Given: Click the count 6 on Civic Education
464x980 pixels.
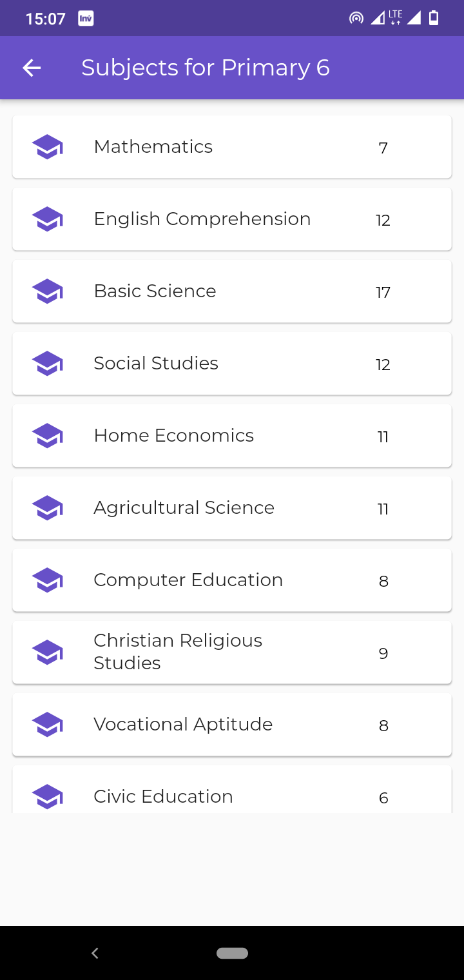Looking at the screenshot, I should [x=383, y=798].
